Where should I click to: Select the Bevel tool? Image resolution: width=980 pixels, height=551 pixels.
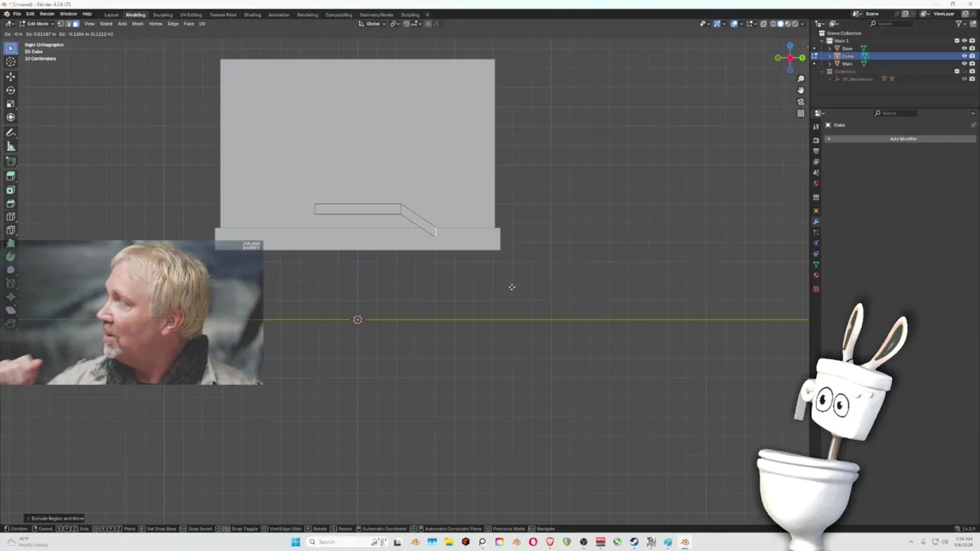[11, 204]
